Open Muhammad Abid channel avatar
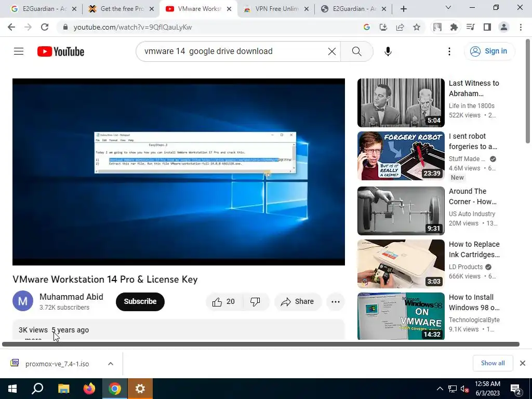532x399 pixels. click(x=23, y=301)
